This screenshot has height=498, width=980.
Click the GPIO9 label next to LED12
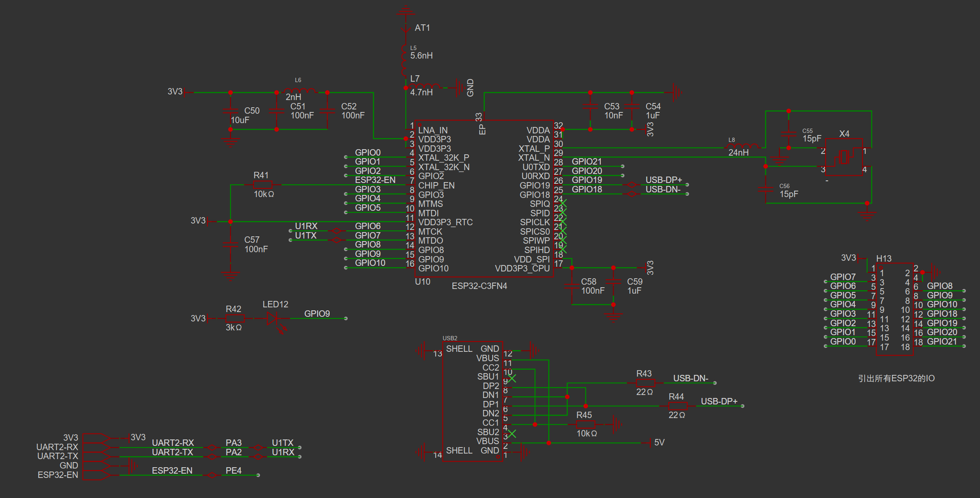click(x=317, y=314)
